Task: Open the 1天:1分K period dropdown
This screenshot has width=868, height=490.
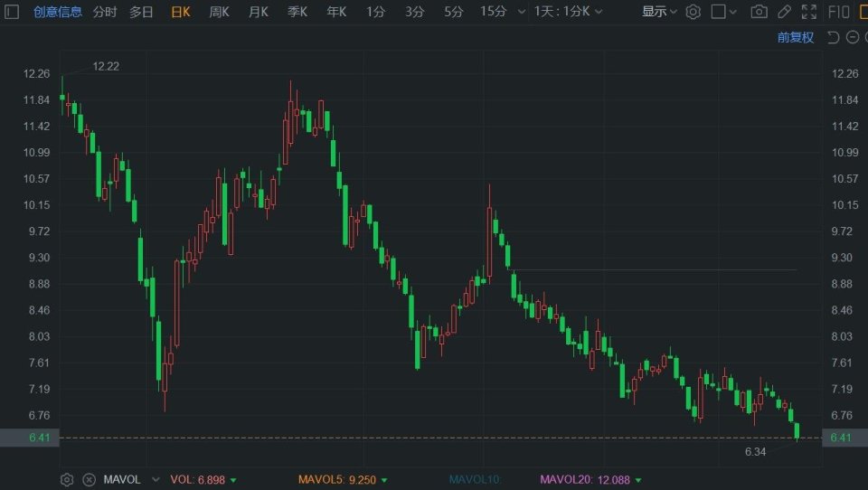Action: 568,12
